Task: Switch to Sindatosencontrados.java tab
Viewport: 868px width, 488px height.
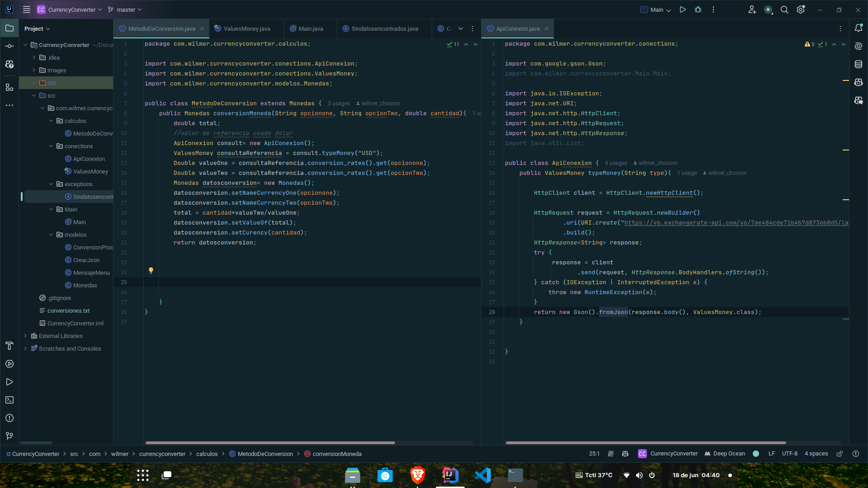Action: coord(384,28)
